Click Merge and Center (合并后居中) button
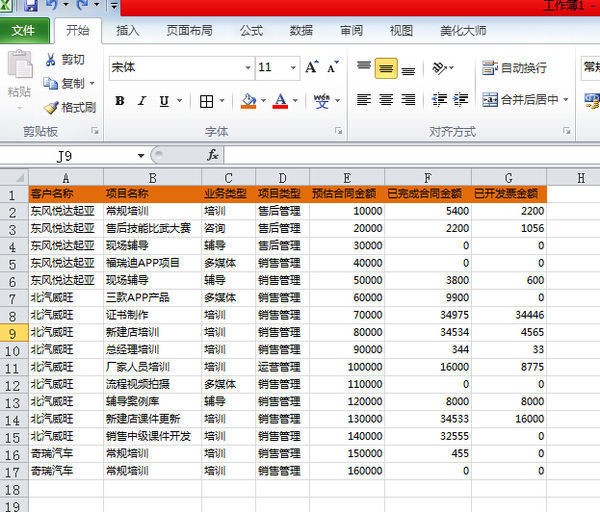This screenshot has width=600, height=512. [520, 100]
